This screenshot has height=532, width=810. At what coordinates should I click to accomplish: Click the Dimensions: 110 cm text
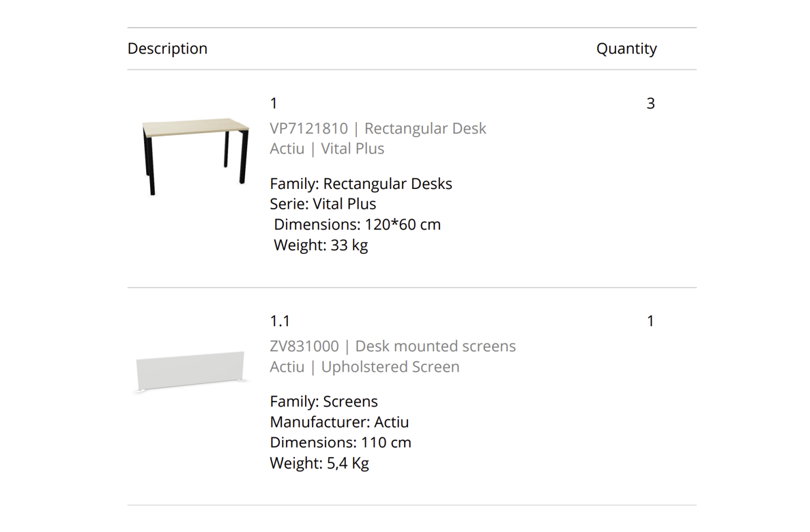[341, 443]
